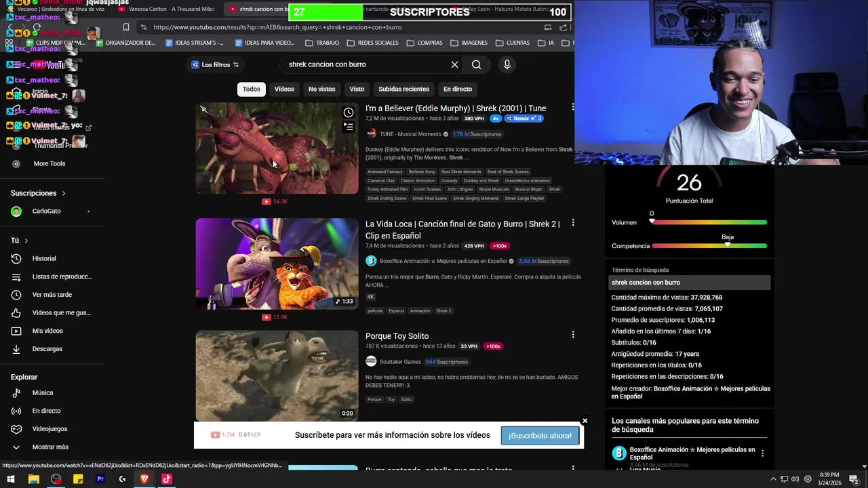
Task: Open CarloGato subscription channel
Action: tap(46, 211)
